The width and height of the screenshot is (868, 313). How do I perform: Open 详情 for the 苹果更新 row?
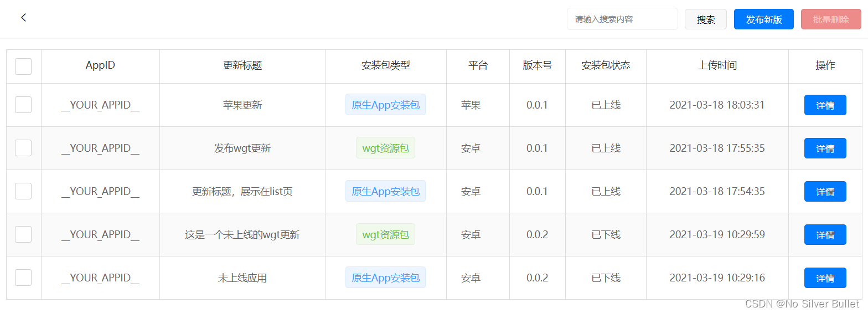pos(825,105)
